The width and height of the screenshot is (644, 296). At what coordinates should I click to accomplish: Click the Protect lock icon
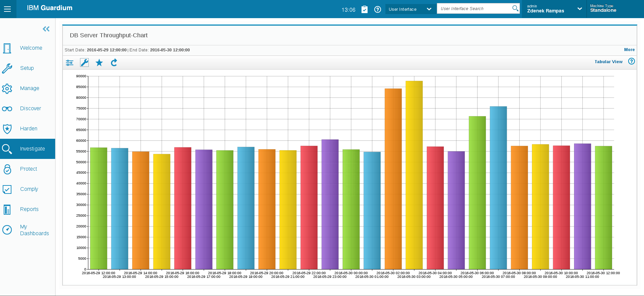pos(7,169)
